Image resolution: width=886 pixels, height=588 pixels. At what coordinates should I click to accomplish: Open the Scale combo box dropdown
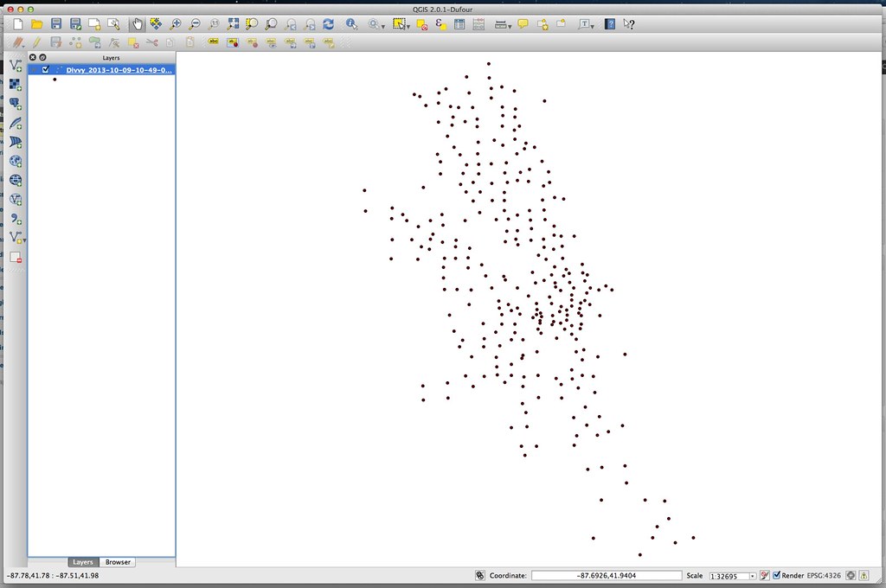click(752, 576)
